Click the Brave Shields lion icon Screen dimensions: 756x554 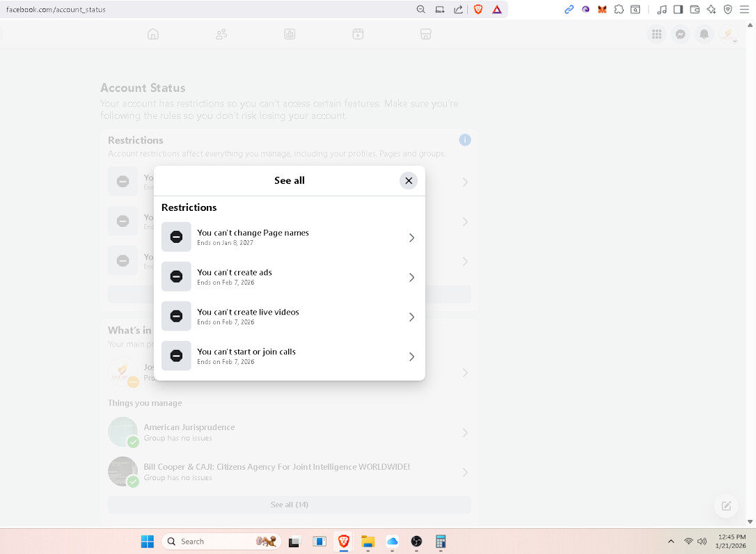coord(478,9)
